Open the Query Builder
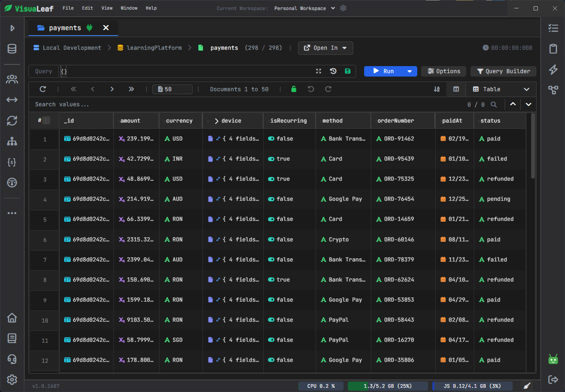This screenshot has height=392, width=565. [x=503, y=71]
